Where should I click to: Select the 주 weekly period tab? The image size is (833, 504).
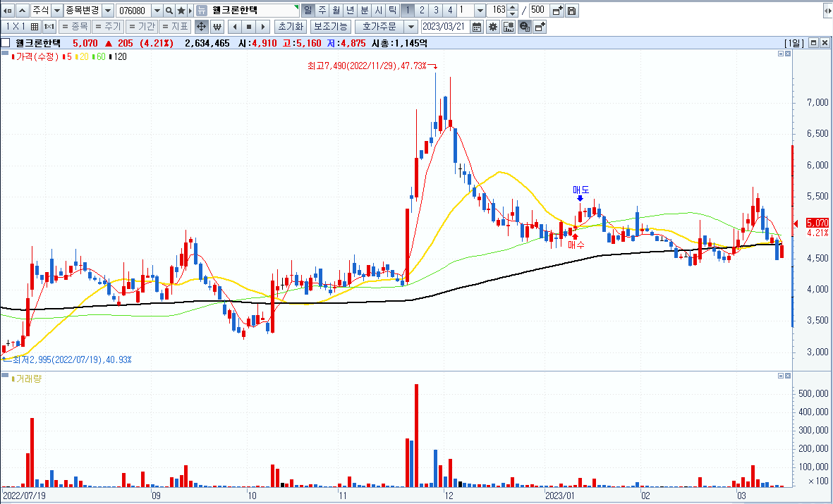322,10
